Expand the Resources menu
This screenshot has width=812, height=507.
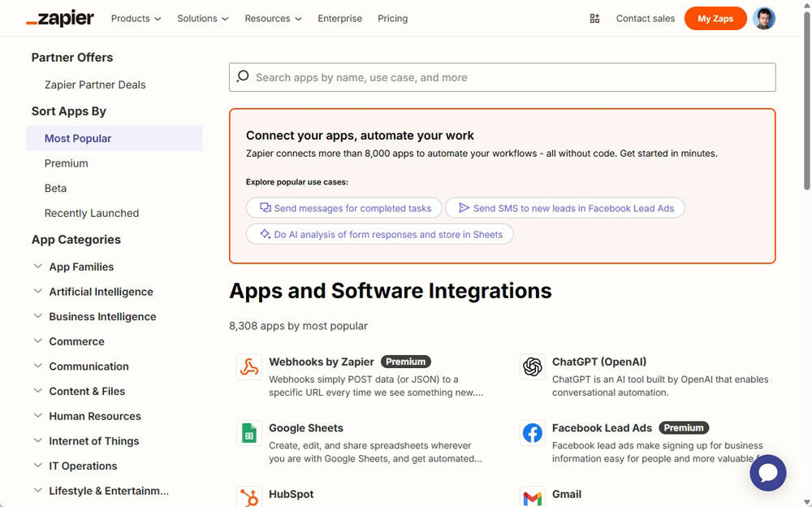[x=273, y=19]
